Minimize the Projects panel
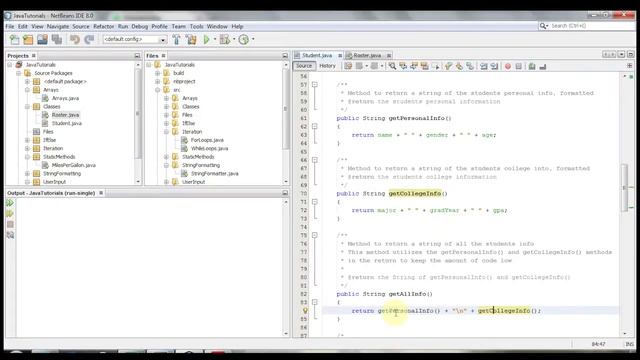Image resolution: width=640 pixels, height=360 pixels. [x=137, y=56]
